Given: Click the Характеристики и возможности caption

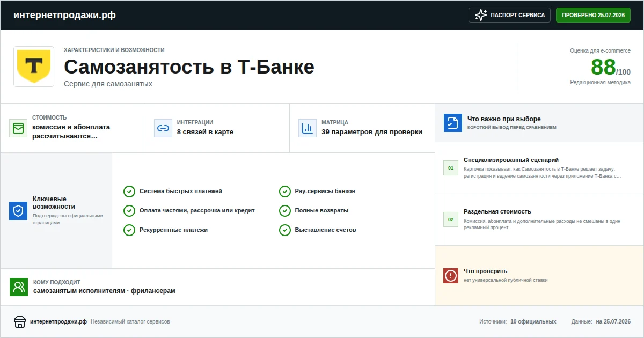Looking at the screenshot, I should pyautogui.click(x=114, y=50).
